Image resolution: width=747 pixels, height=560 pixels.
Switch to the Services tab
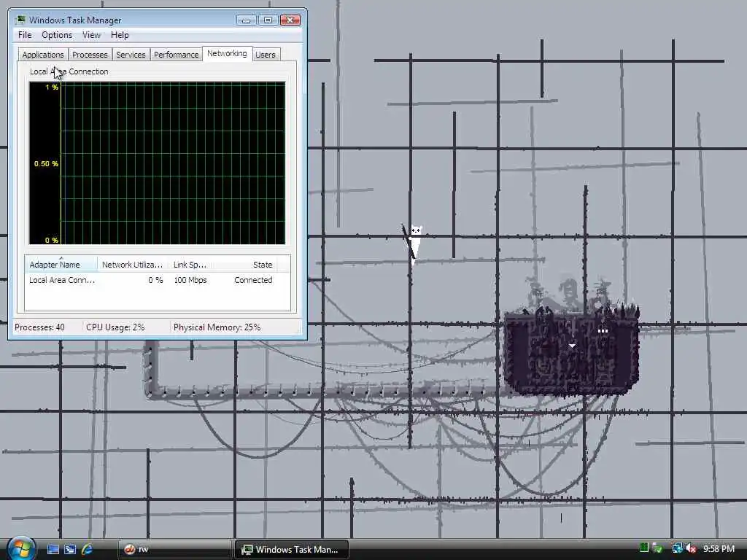(x=131, y=55)
